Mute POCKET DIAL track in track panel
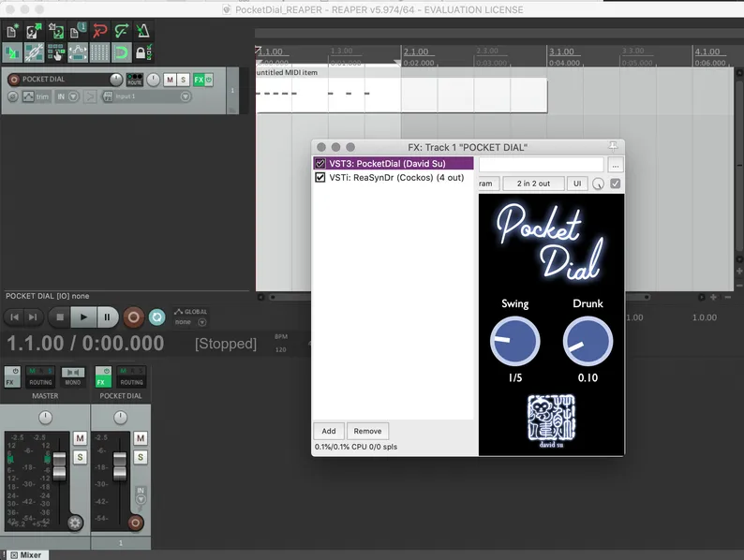This screenshot has width=744, height=560. click(x=170, y=80)
